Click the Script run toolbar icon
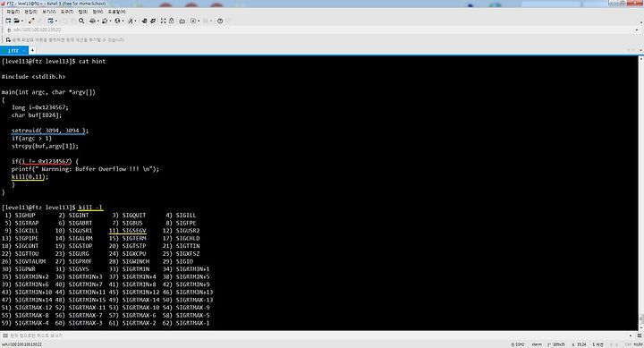The width and height of the screenshot is (644, 348). point(193,21)
